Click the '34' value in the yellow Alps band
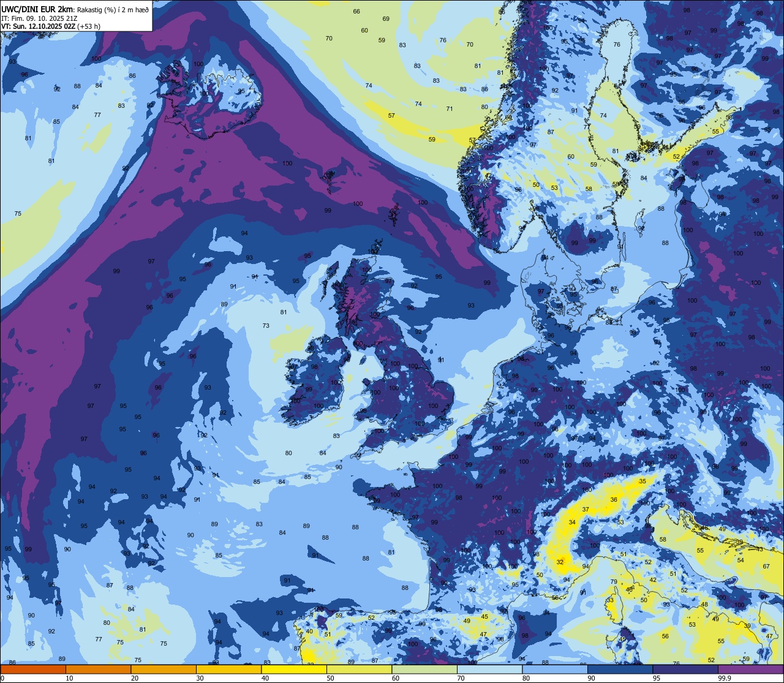The width and height of the screenshot is (784, 683). pyautogui.click(x=572, y=523)
